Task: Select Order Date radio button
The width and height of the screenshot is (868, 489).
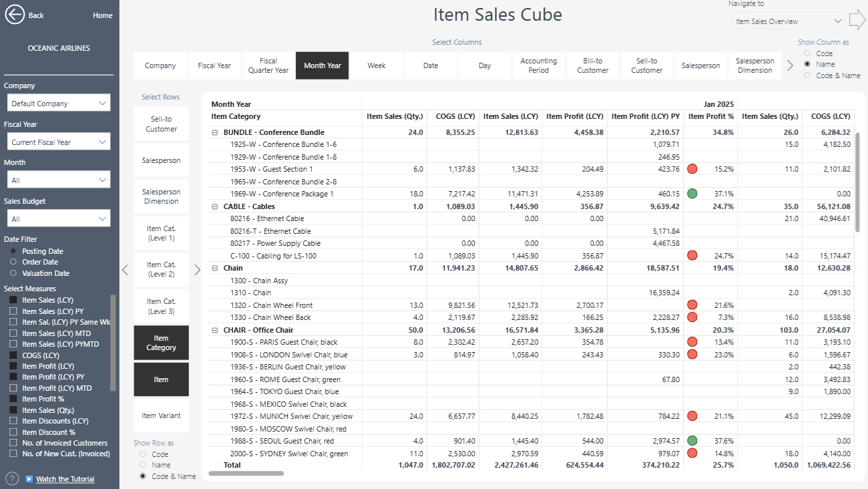Action: click(13, 262)
